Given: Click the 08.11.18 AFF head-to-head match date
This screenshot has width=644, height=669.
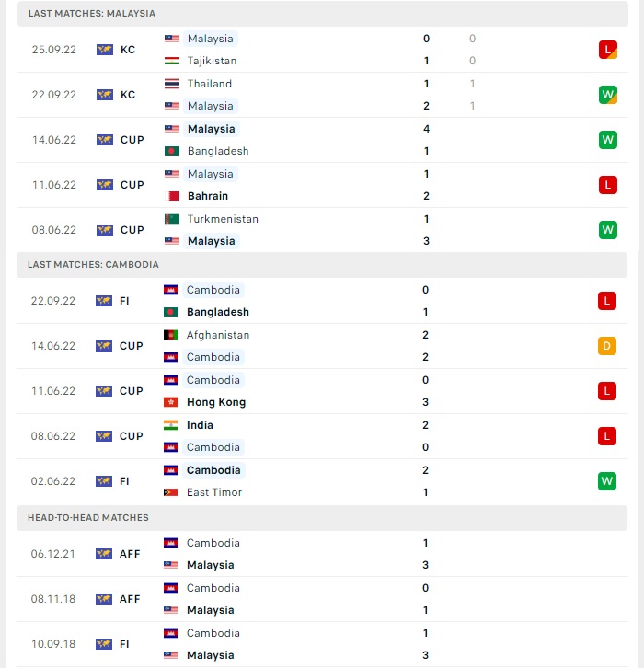Looking at the screenshot, I should click(x=52, y=599).
